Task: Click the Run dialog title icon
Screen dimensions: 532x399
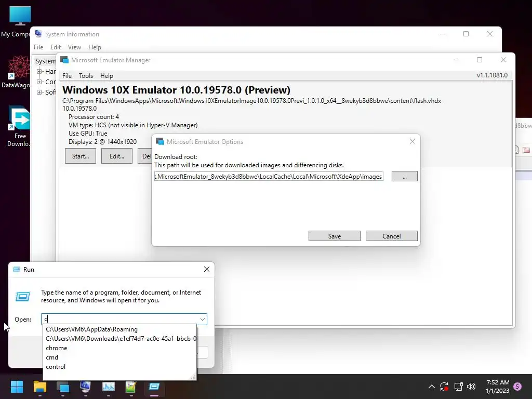Action: (16, 270)
